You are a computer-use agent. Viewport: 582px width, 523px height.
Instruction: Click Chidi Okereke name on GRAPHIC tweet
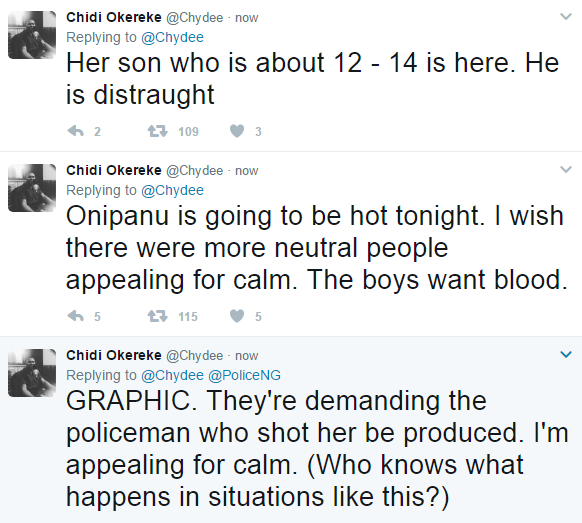click(114, 355)
